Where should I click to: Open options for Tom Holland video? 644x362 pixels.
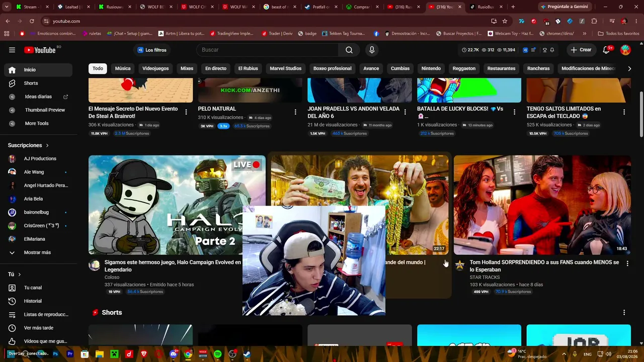point(627,263)
